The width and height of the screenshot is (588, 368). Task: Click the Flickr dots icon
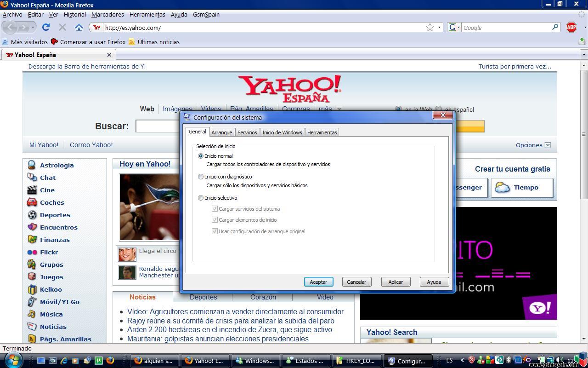32,252
